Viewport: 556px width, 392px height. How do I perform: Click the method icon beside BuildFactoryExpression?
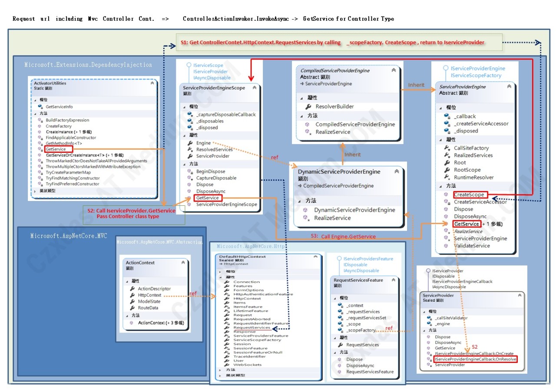coord(40,120)
